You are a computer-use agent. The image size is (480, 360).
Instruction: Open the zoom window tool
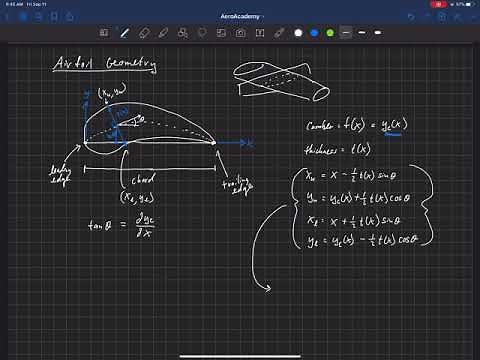coord(104,33)
